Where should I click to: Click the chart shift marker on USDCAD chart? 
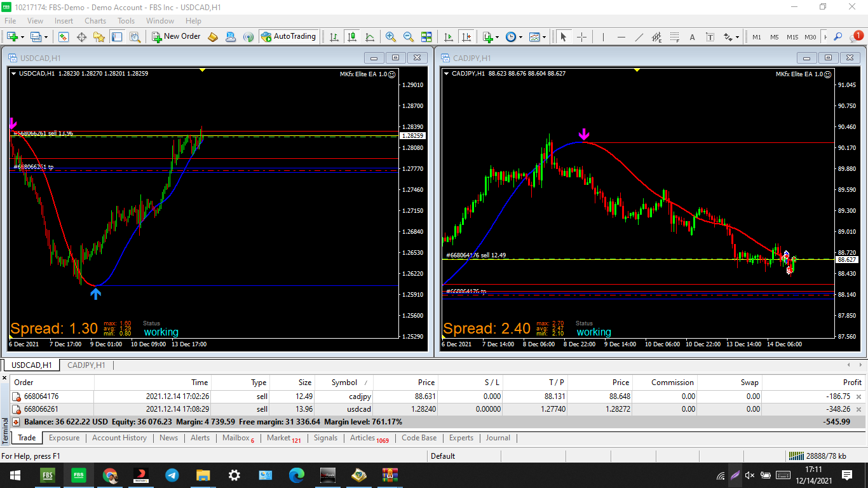[x=202, y=70]
